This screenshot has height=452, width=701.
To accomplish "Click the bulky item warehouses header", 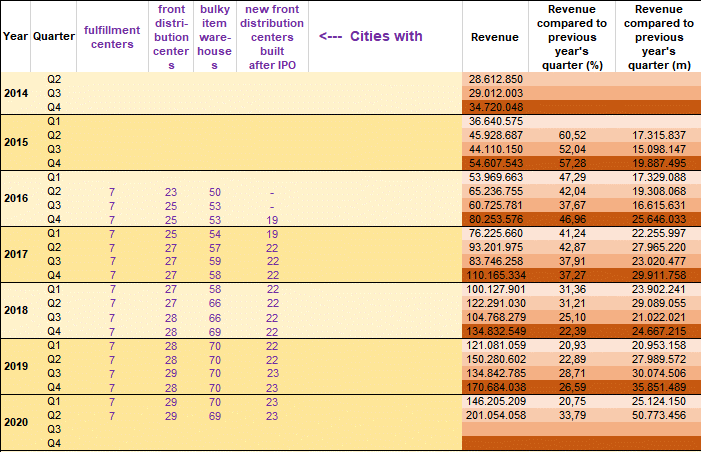I will click(x=215, y=37).
